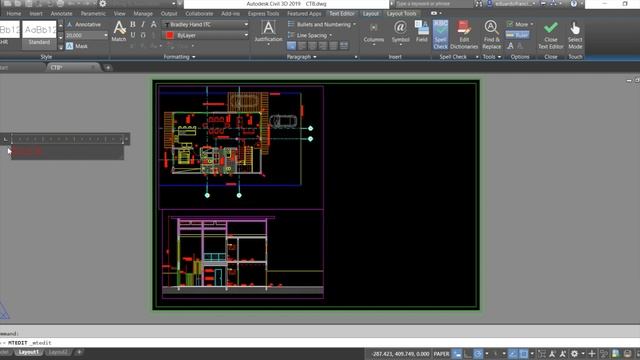Switch to the Layout1 tab
Screen dimensions: 640x360
28,352
